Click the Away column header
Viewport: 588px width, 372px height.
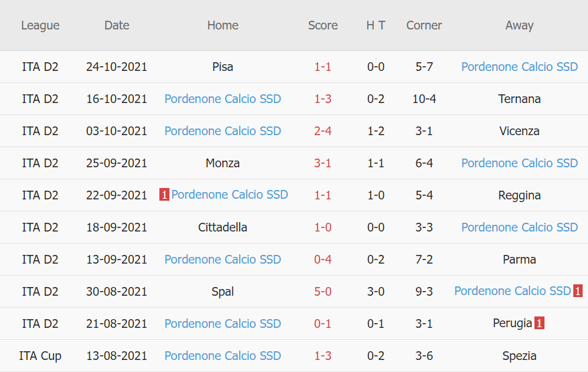[x=519, y=25]
